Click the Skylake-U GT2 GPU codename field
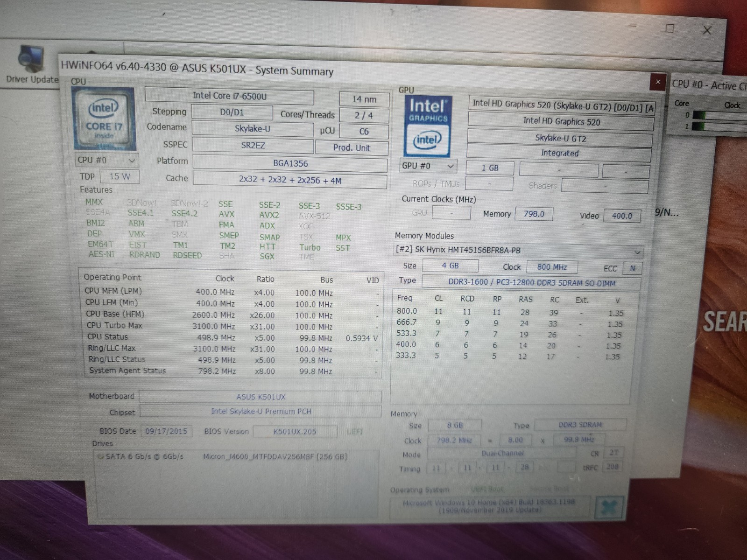The height and width of the screenshot is (560, 747). 560,139
